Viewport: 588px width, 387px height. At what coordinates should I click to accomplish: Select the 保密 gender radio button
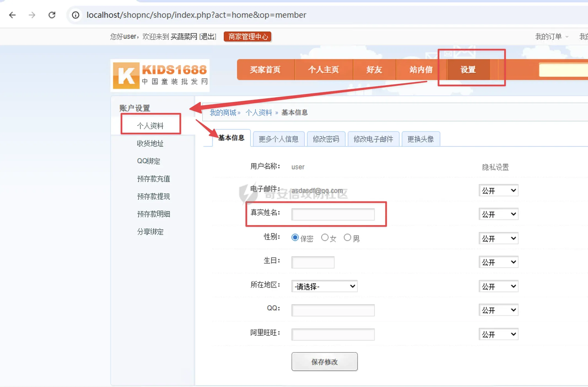click(x=295, y=237)
